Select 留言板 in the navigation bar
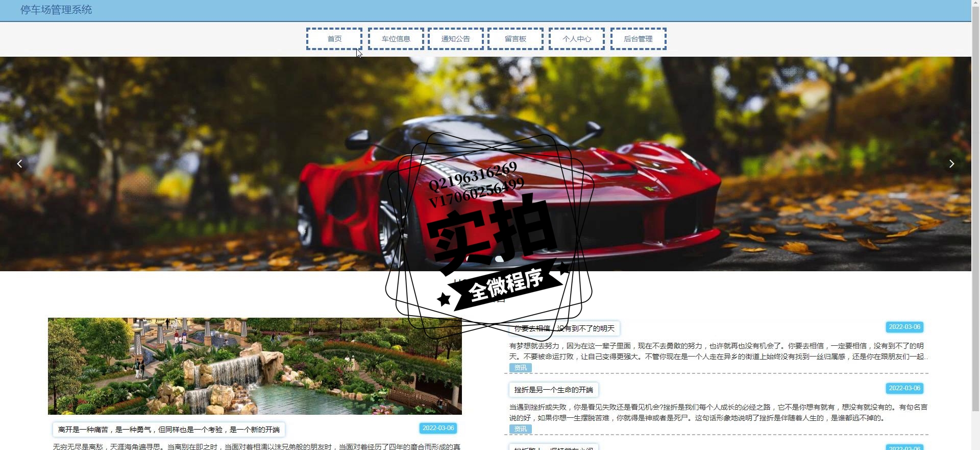The image size is (980, 450). [x=516, y=39]
